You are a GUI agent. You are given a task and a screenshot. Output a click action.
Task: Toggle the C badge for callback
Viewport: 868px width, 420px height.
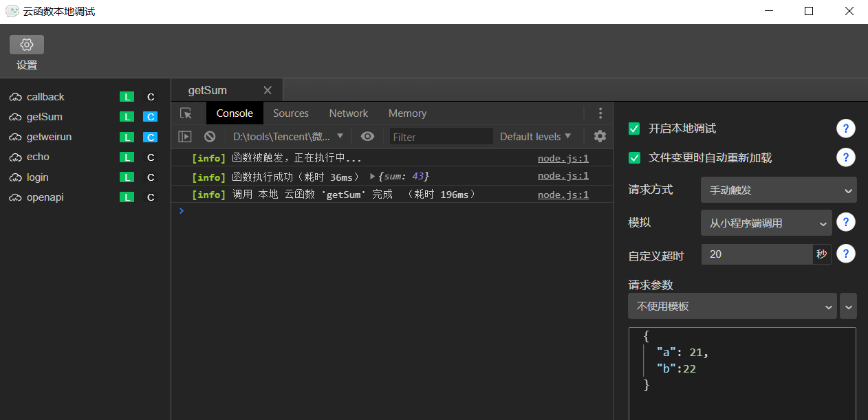click(151, 97)
